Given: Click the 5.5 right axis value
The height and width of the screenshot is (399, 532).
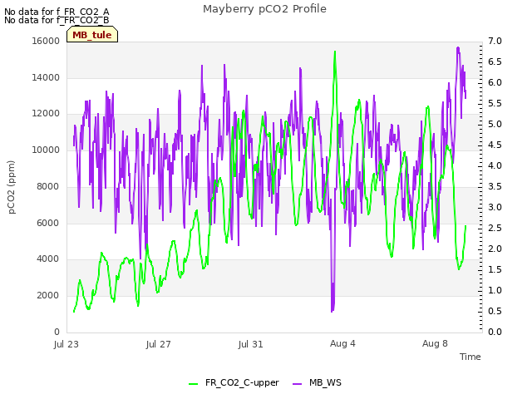Looking at the screenshot, I should coord(495,103).
